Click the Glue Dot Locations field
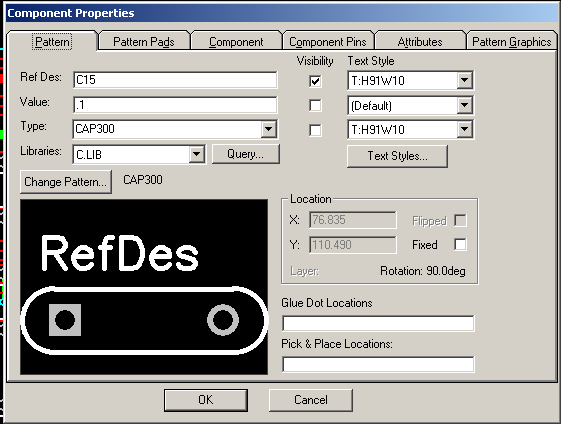Image resolution: width=561 pixels, height=424 pixels. point(378,323)
